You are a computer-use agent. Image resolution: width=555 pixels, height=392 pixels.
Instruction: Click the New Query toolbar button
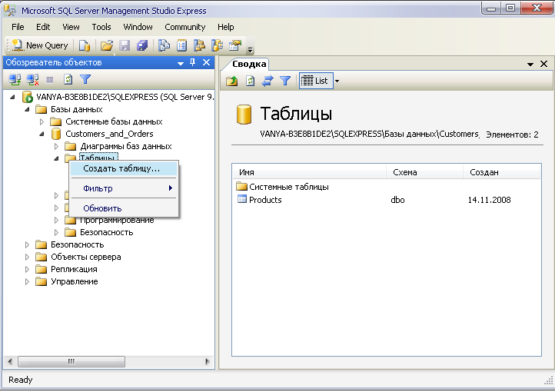pyautogui.click(x=40, y=45)
